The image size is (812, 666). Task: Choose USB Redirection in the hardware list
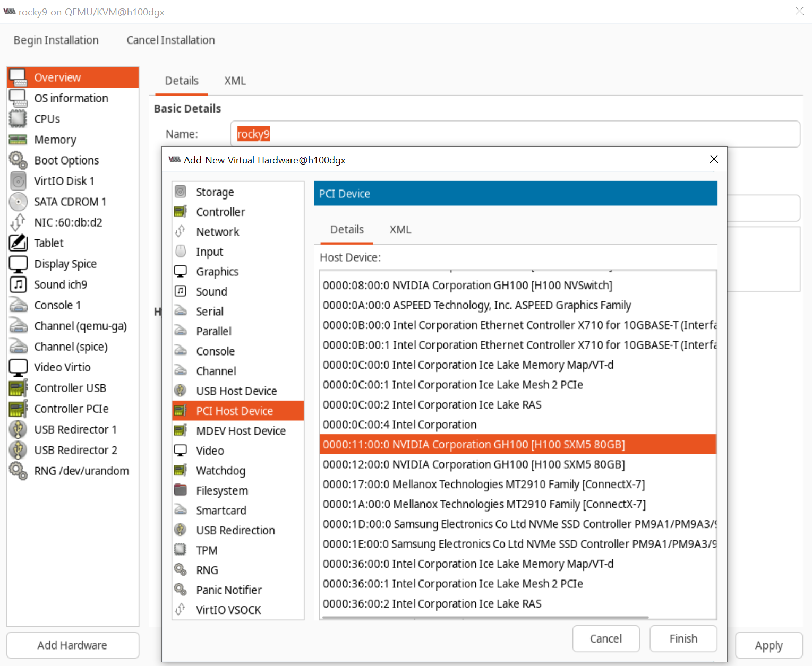coord(238,530)
